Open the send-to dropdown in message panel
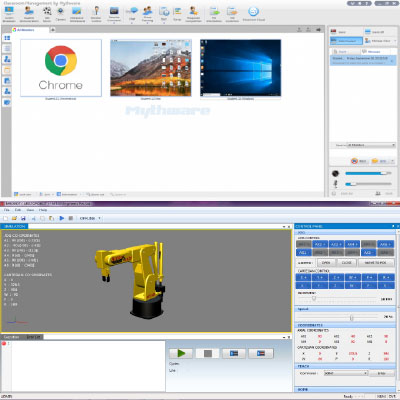The height and width of the screenshot is (400, 400). [x=371, y=145]
